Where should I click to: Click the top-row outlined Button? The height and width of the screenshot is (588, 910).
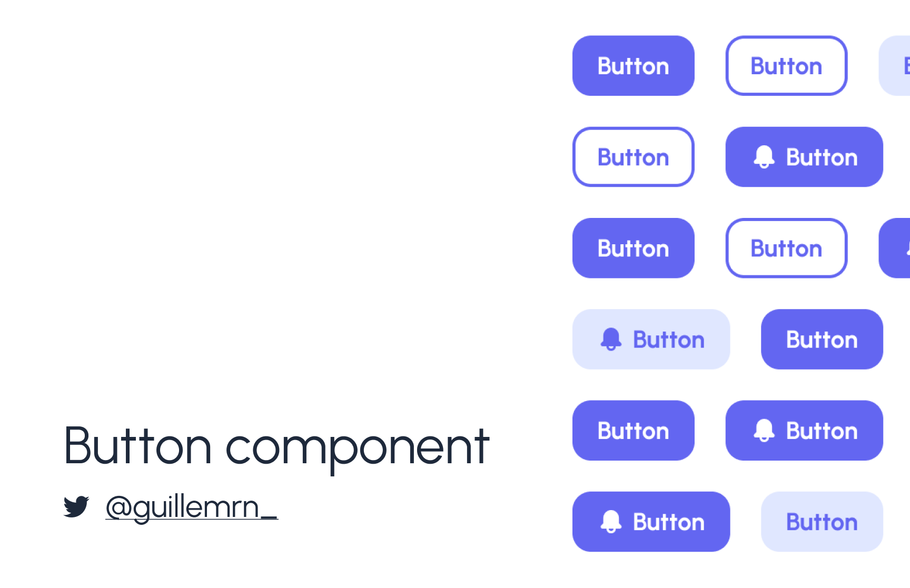pos(786,66)
